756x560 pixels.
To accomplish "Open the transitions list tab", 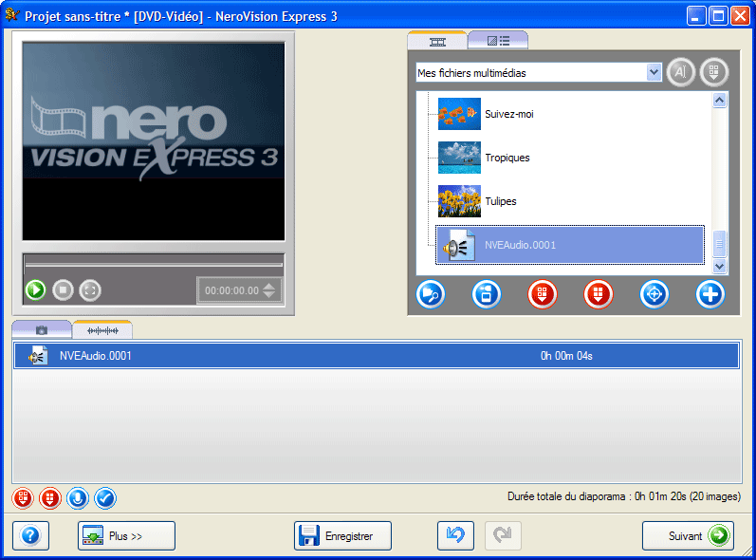I will point(498,41).
